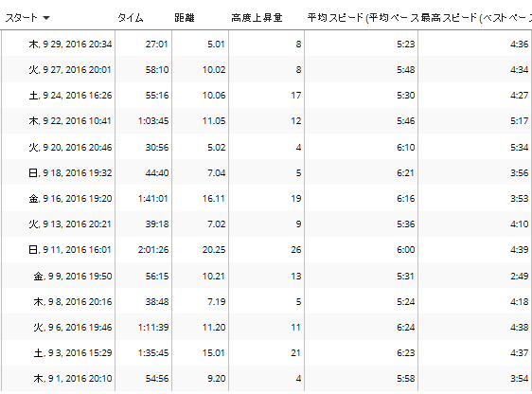The width and height of the screenshot is (532, 394).
Task: Click the elevation gain value 26
Action: pyautogui.click(x=296, y=250)
